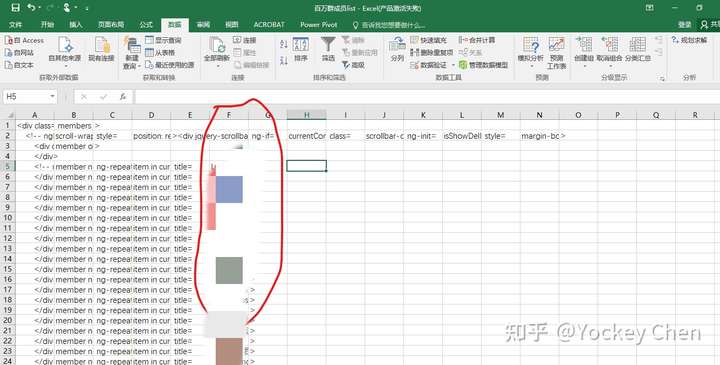The width and height of the screenshot is (720, 365).
Task: Create a Forecast Sheet (预测工作表)
Action: (x=557, y=52)
